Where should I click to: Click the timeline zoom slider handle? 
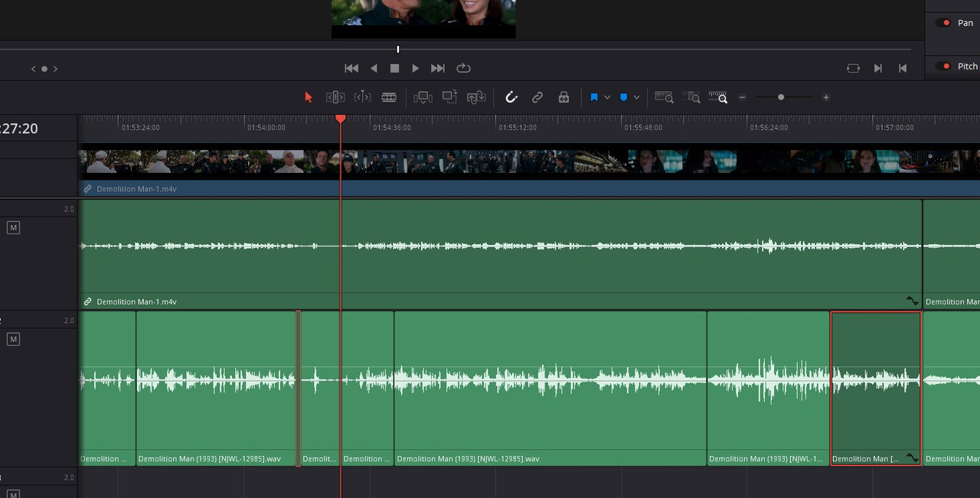pos(781,97)
